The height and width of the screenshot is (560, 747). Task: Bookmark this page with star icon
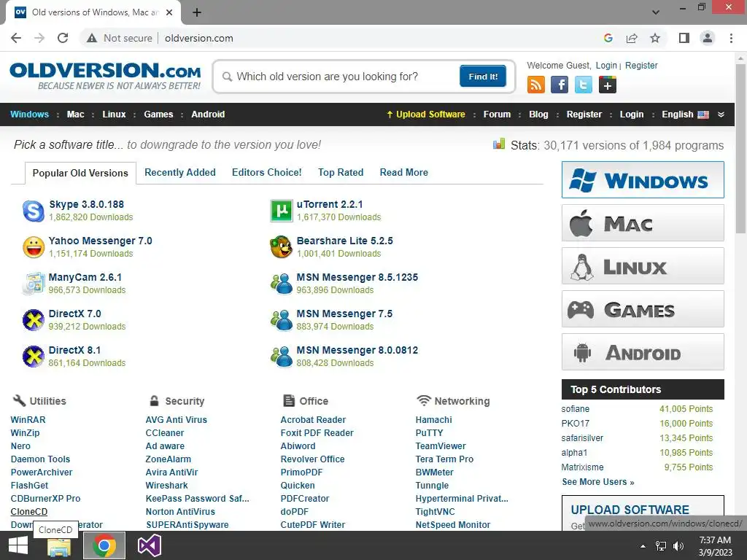point(655,38)
